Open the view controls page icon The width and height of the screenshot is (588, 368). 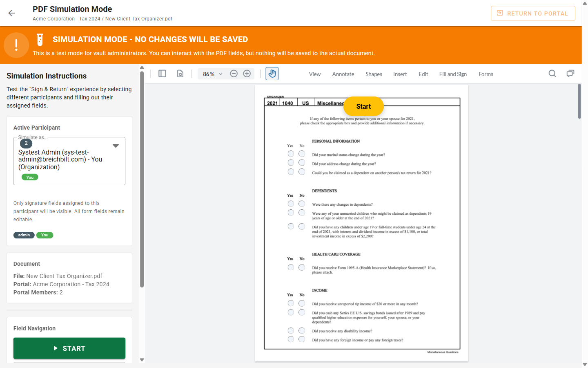(180, 74)
